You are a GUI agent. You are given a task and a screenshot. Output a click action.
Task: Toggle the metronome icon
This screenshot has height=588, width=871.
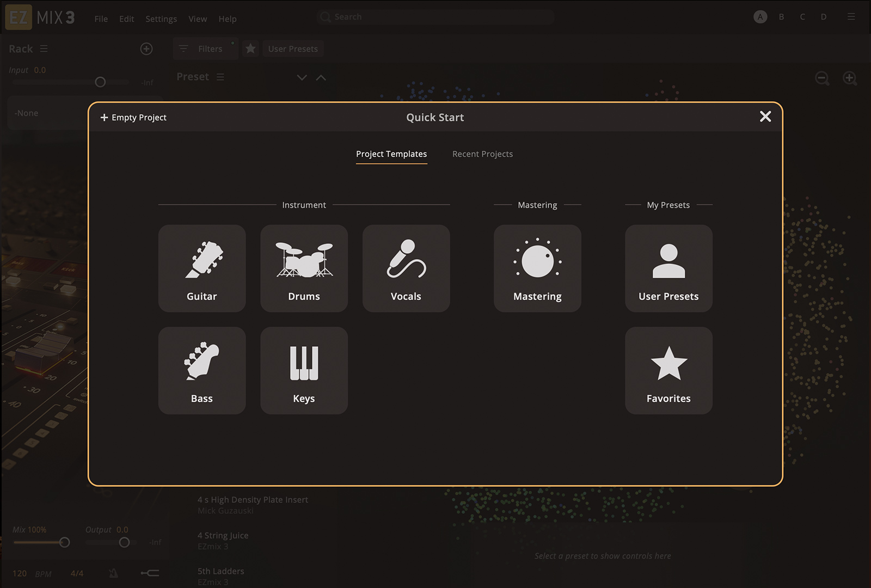(113, 573)
